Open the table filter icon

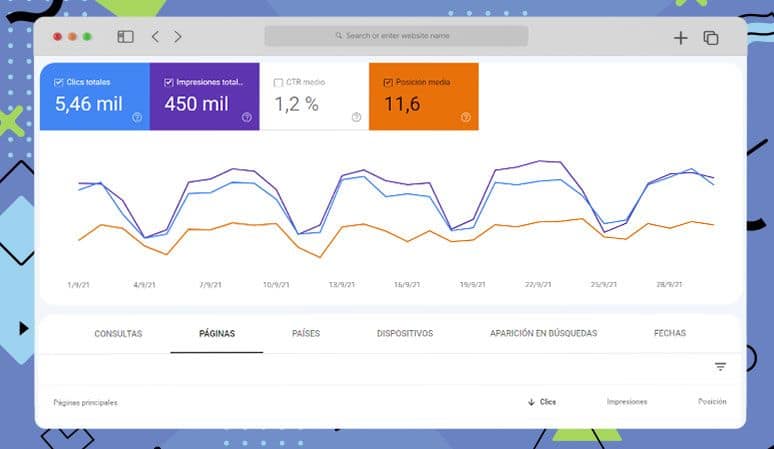pyautogui.click(x=720, y=367)
